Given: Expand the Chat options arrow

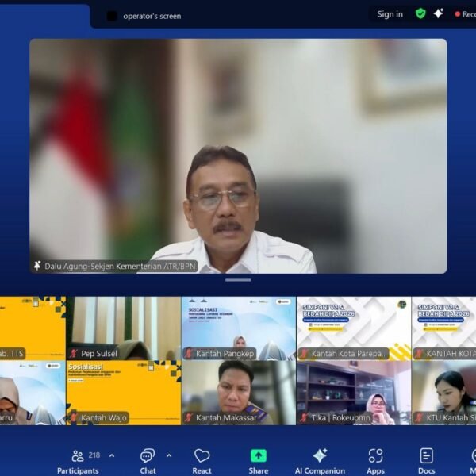Looking at the screenshot, I should tap(169, 455).
